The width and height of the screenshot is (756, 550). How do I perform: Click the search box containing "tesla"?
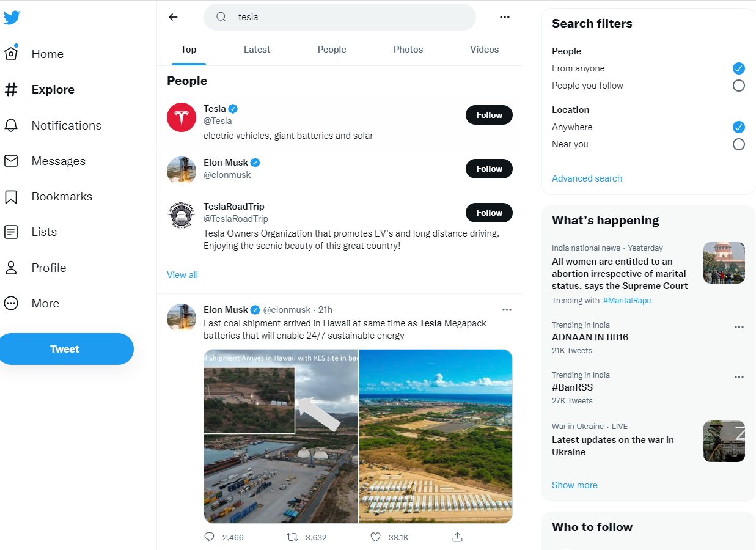(348, 17)
